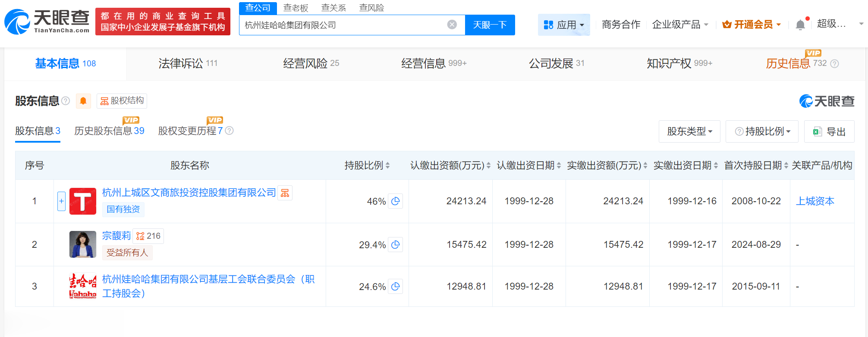This screenshot has height=337, width=868.
Task: Open the 历史股东信息 sub-tab
Action: pyautogui.click(x=109, y=131)
